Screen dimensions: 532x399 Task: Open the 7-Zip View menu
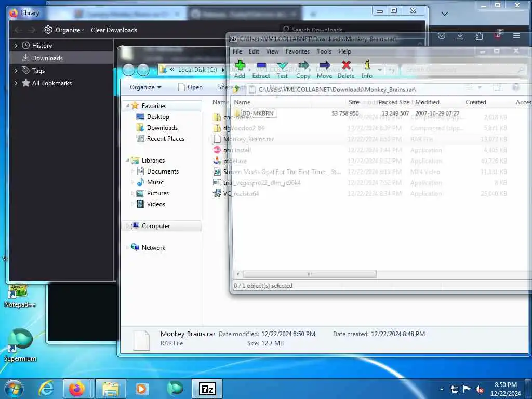pyautogui.click(x=272, y=51)
